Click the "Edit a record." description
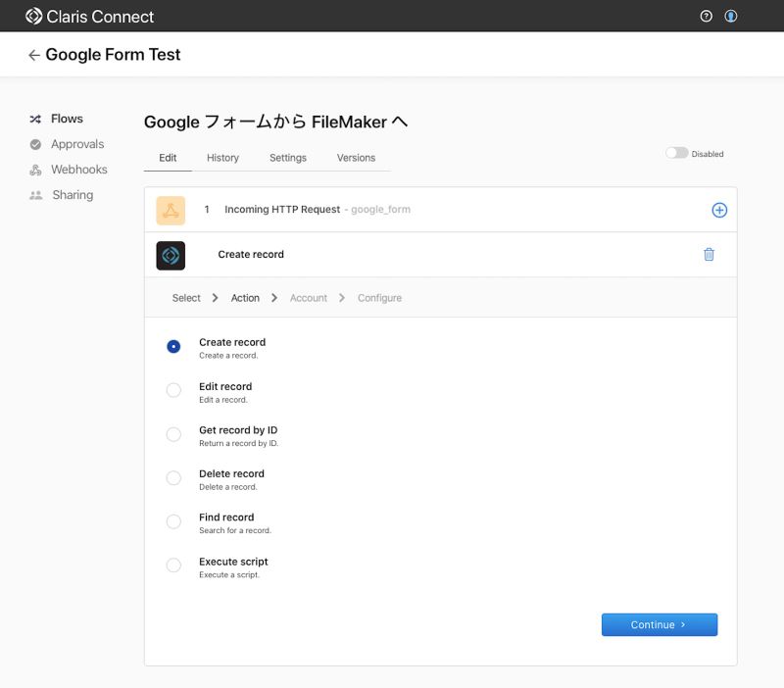The image size is (784, 688). click(223, 400)
